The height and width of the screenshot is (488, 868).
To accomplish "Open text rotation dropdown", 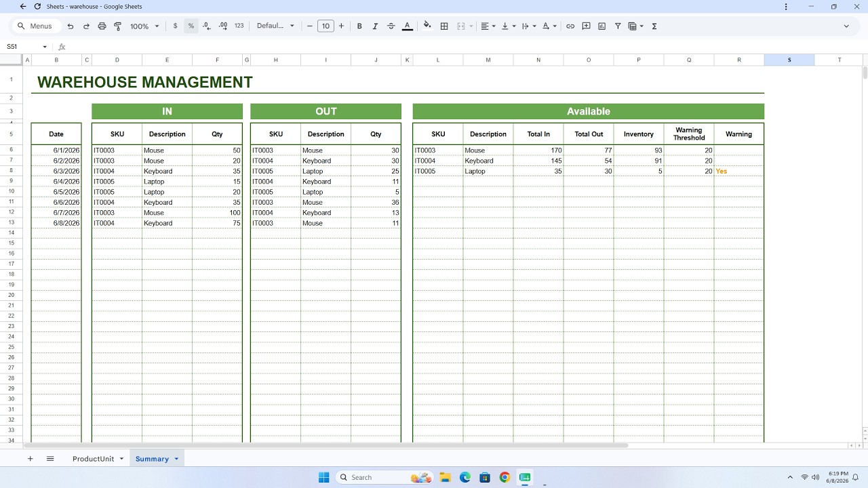I will [549, 26].
